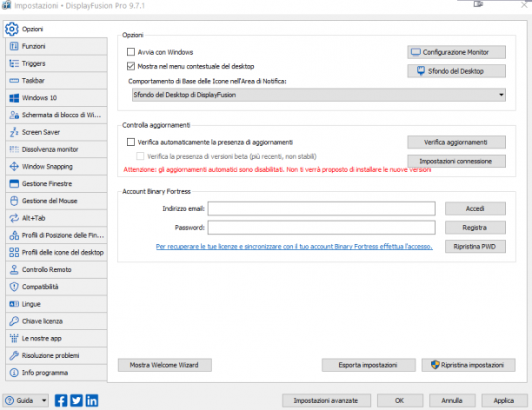Screen dimensions: 532x410
Task: Click the lock screen user icon
Action: (14, 115)
